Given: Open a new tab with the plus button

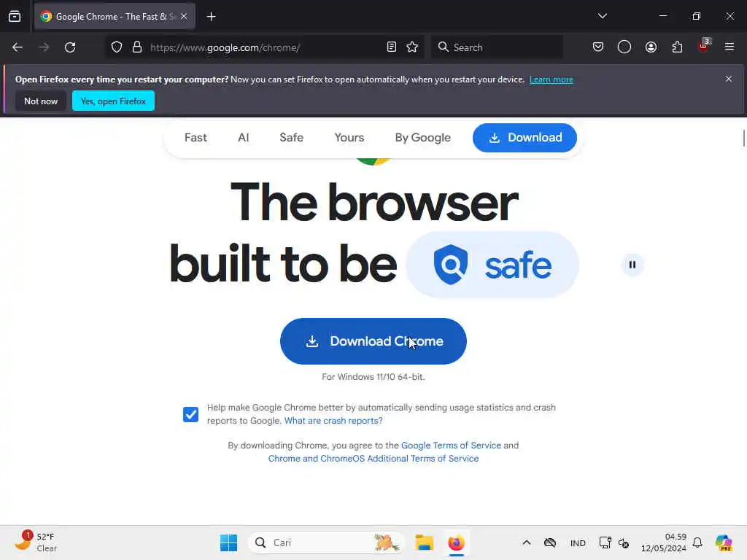Looking at the screenshot, I should tap(211, 17).
